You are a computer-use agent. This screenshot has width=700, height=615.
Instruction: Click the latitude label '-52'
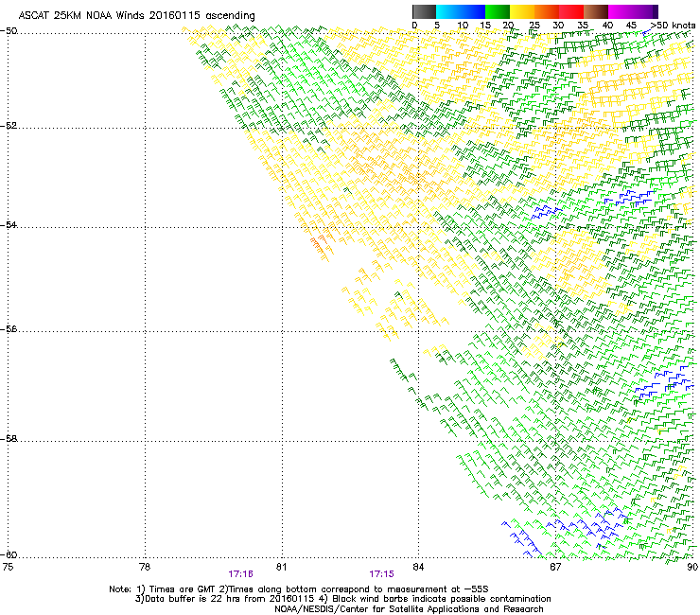coord(9,126)
